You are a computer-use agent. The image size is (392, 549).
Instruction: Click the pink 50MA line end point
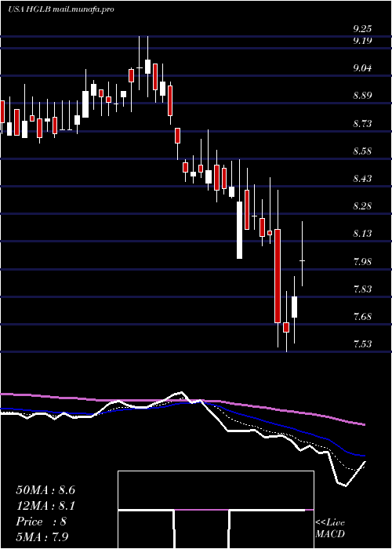[365, 425]
